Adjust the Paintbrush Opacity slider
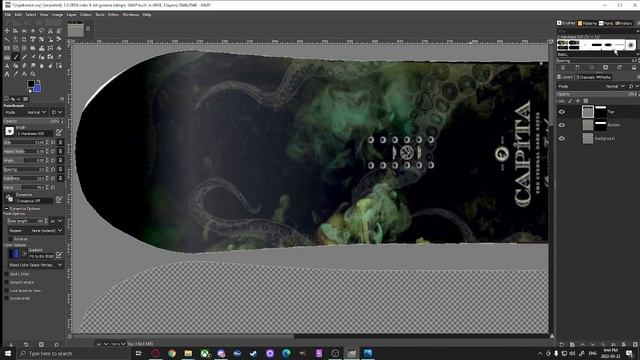 click(x=33, y=121)
